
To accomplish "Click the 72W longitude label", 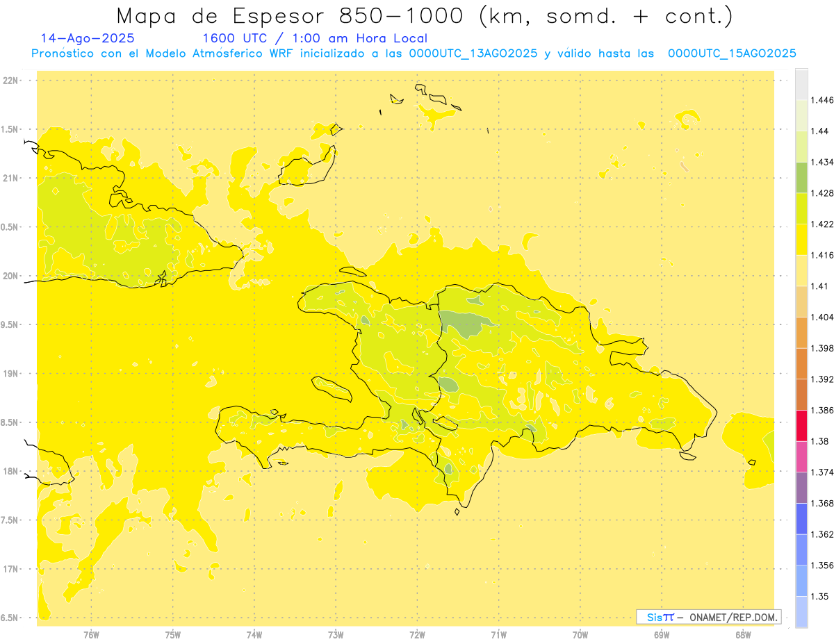I will click(x=418, y=635).
